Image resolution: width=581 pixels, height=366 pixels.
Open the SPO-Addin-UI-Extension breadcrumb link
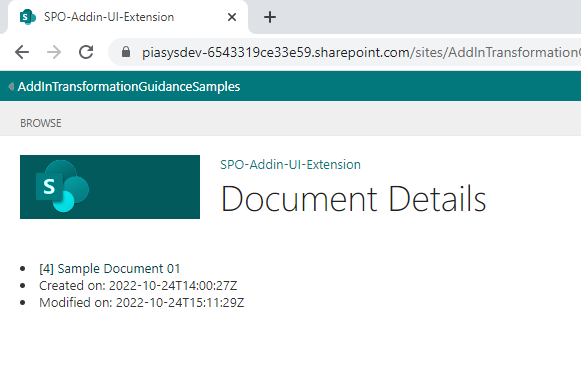pos(290,164)
